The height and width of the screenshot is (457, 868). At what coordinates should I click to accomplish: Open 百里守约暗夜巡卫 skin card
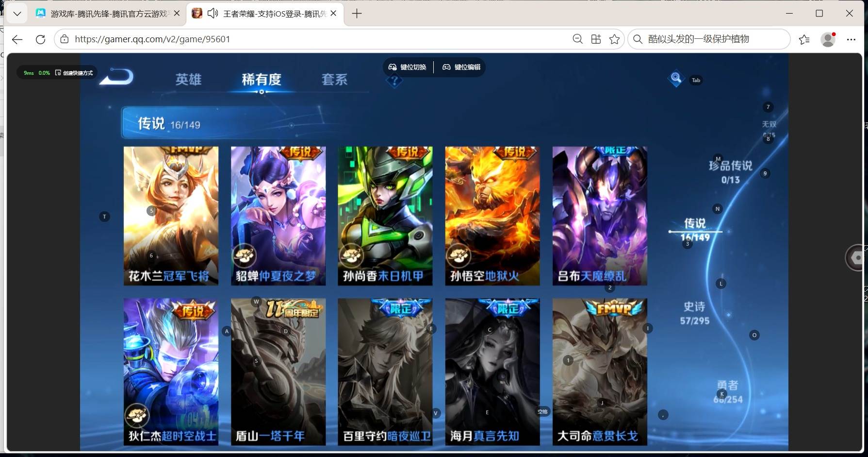coord(385,372)
